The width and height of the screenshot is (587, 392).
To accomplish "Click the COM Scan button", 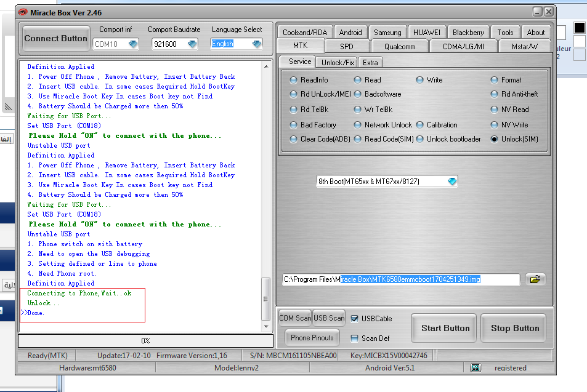I will 295,318.
